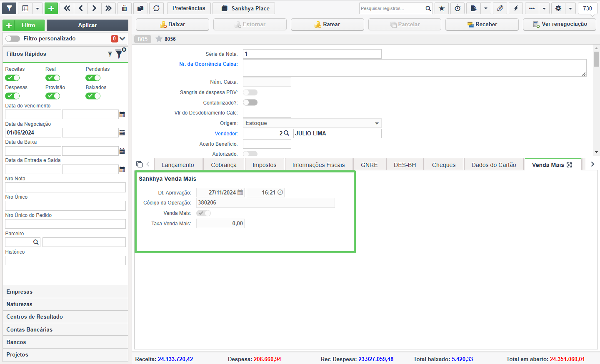The image size is (600, 364).
Task: Open the settings gear icon
Action: [x=558, y=8]
